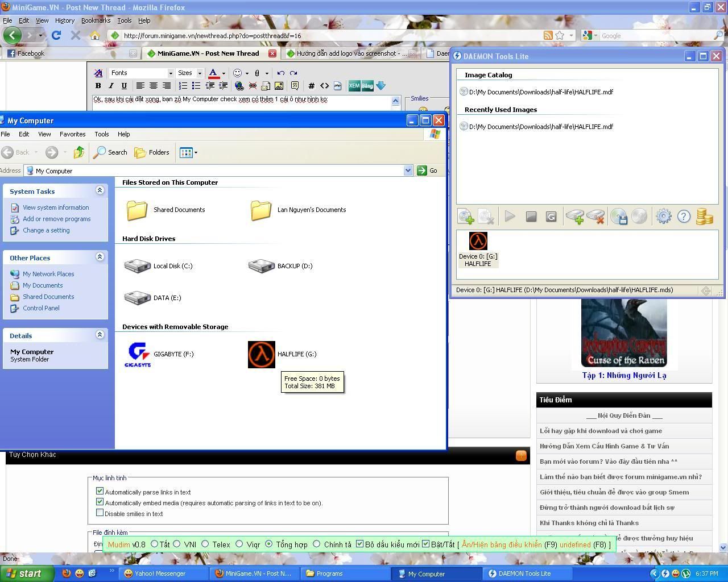Open Tools menu in My Computer

[102, 134]
